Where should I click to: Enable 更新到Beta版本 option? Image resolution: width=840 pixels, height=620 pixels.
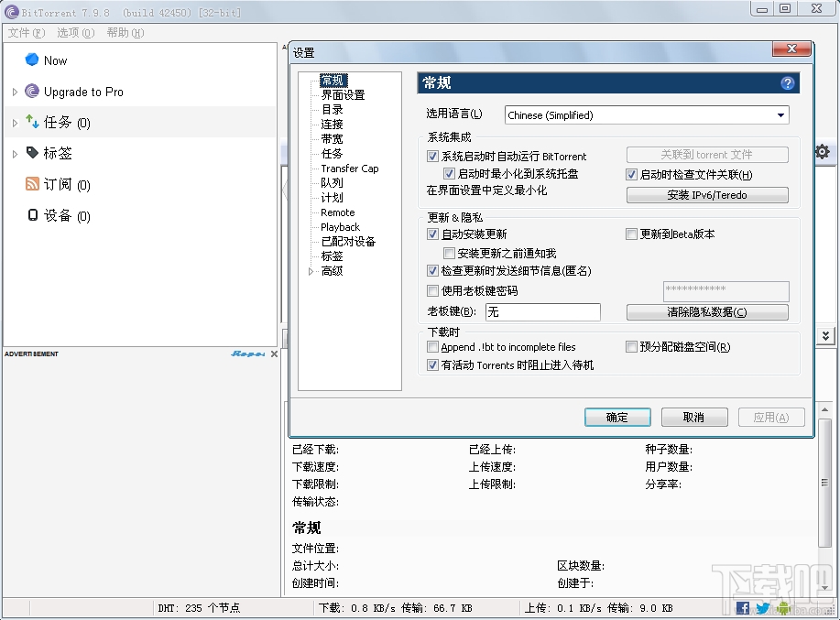click(630, 234)
